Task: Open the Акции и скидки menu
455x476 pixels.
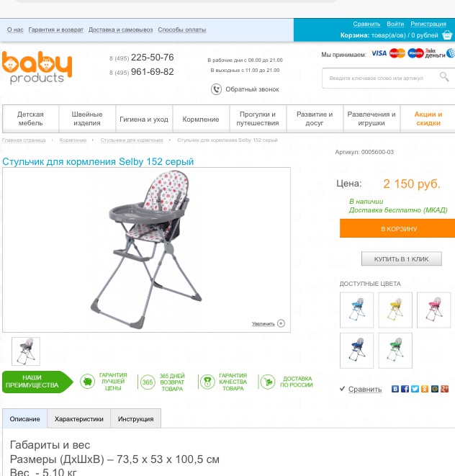Action: [x=428, y=119]
